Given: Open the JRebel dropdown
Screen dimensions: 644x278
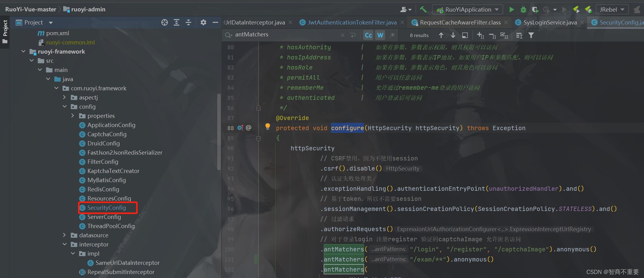Looking at the screenshot, I should click(x=612, y=9).
